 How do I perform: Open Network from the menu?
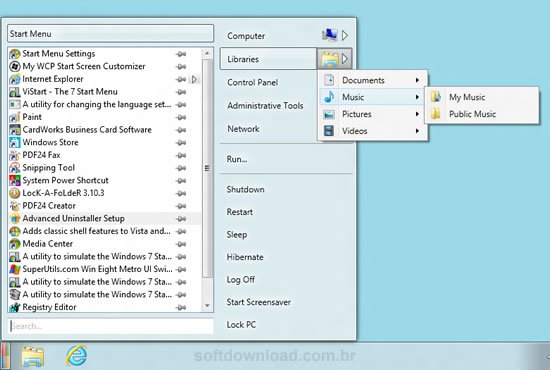pyautogui.click(x=243, y=129)
